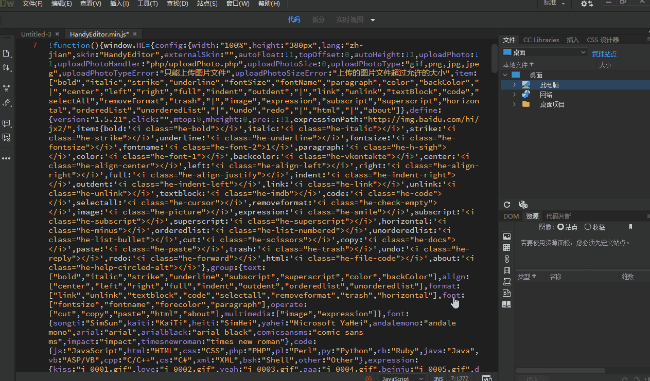Image resolution: width=650 pixels, height=381 pixels.
Task: Show Images category in Assets panel
Action: point(507,237)
